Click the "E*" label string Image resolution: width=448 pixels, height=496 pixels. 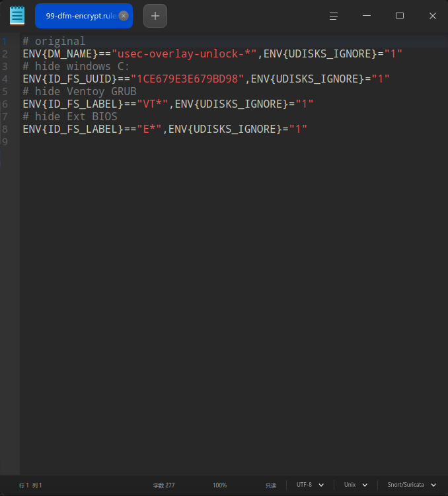pyautogui.click(x=149, y=129)
